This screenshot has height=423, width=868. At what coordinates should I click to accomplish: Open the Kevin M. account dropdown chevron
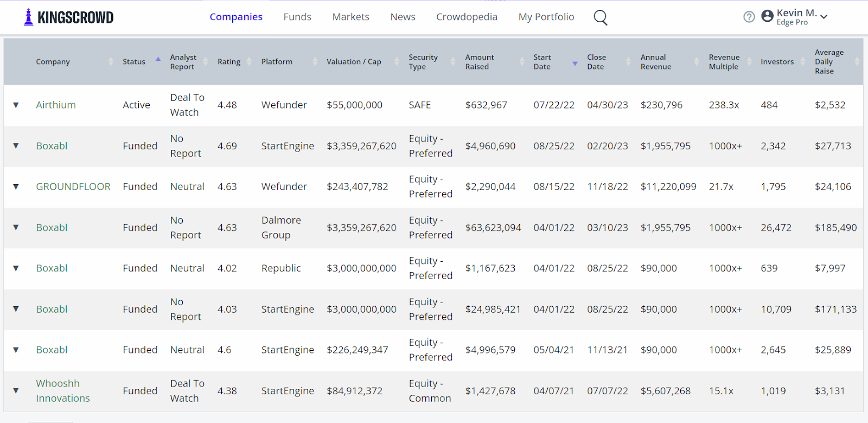(x=824, y=17)
